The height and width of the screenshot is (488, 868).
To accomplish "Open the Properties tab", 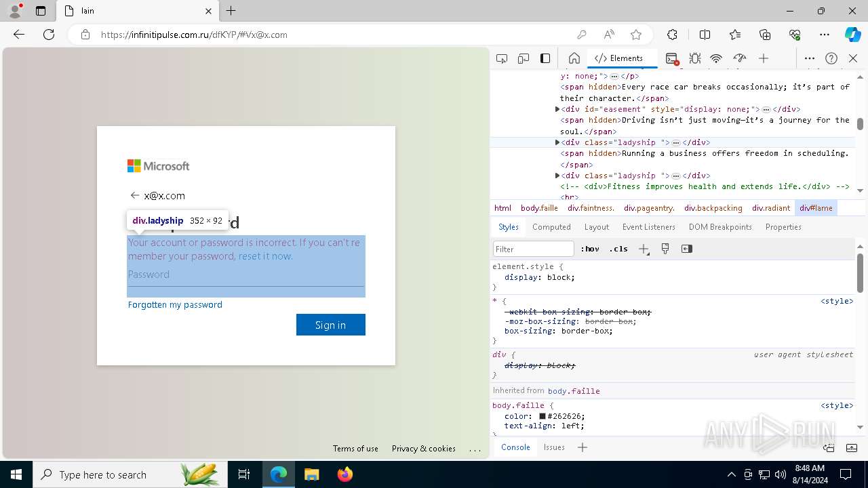I will [x=783, y=227].
